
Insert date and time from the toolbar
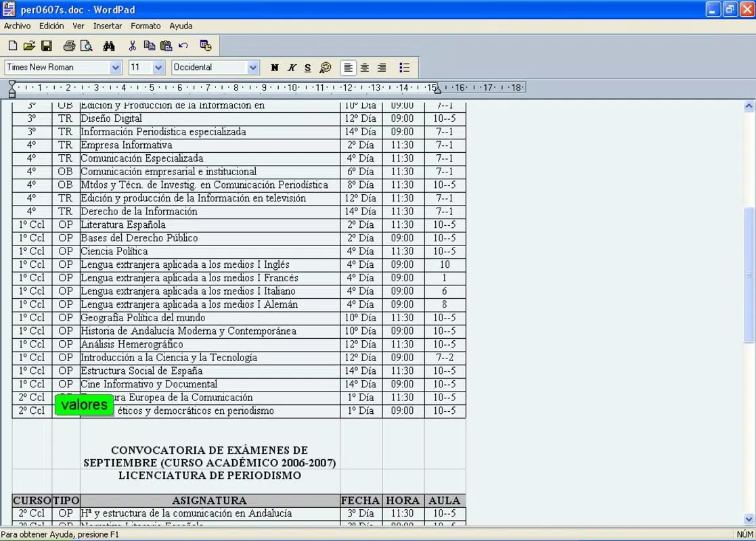(206, 46)
